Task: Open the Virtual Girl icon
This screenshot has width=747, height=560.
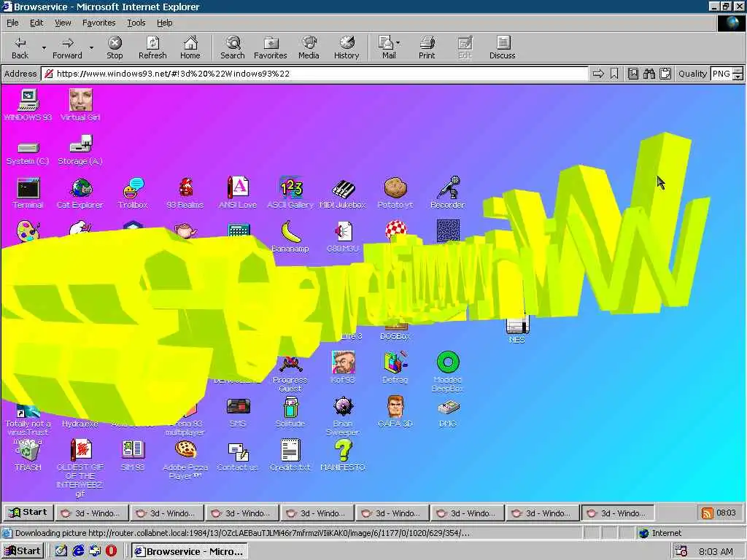Action: coord(80,105)
